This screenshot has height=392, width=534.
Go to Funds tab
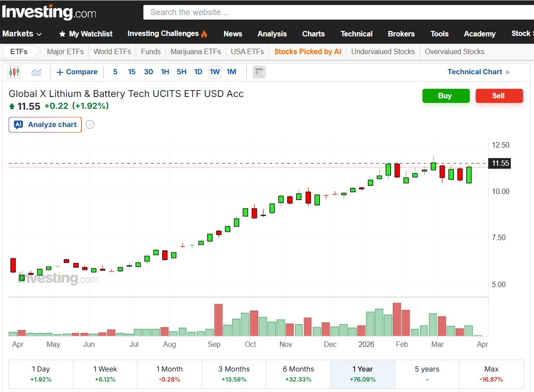point(151,52)
